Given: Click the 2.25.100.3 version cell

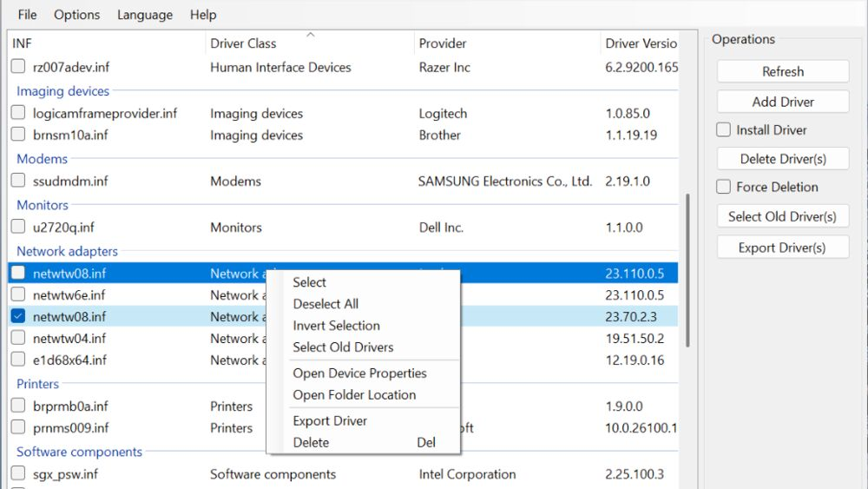Looking at the screenshot, I should tap(635, 474).
